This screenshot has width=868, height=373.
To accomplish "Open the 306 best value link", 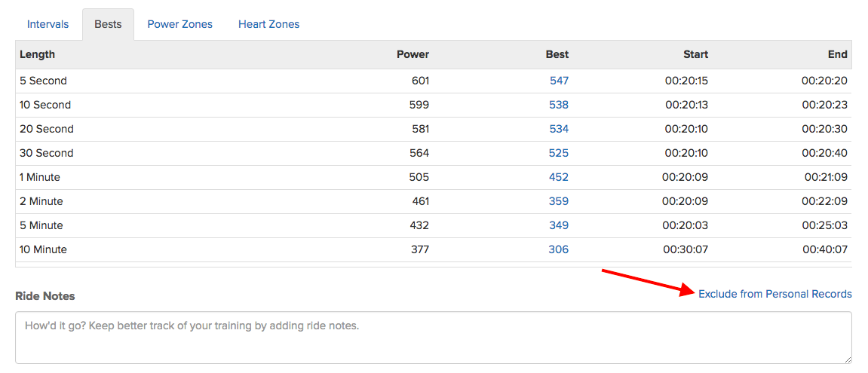I will [x=559, y=249].
